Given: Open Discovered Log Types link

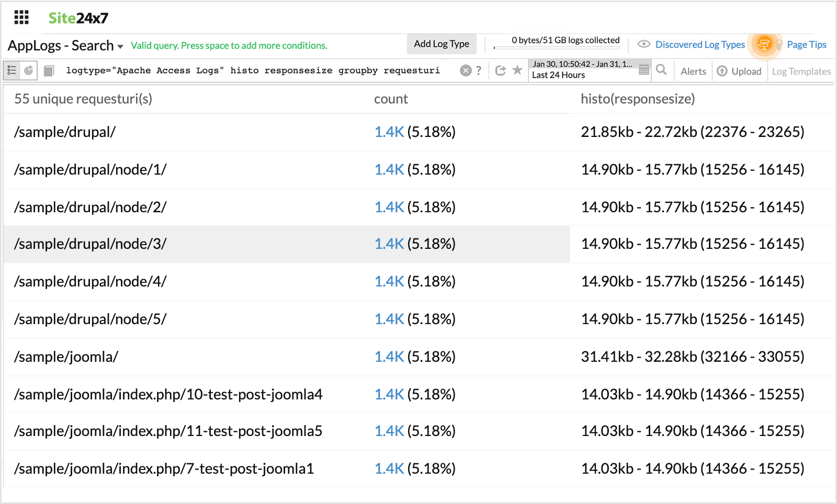Looking at the screenshot, I should pos(699,44).
